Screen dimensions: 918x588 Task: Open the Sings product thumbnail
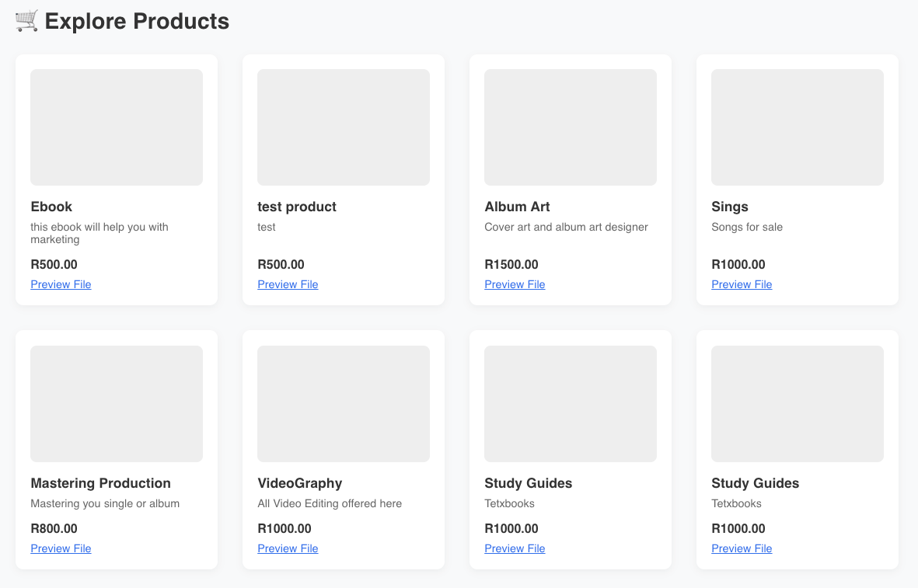coord(798,127)
